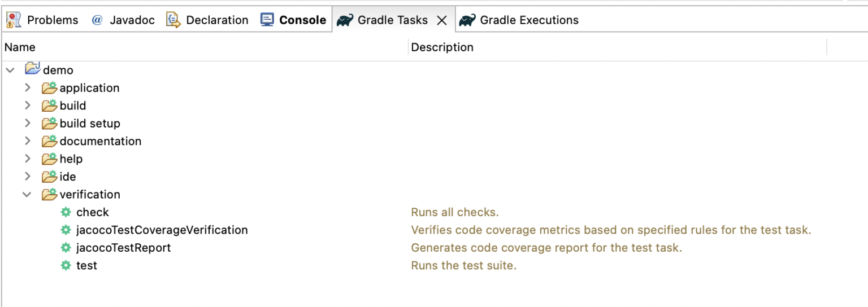Collapse the demo project tree node
This screenshot has height=307, width=868.
(x=10, y=70)
